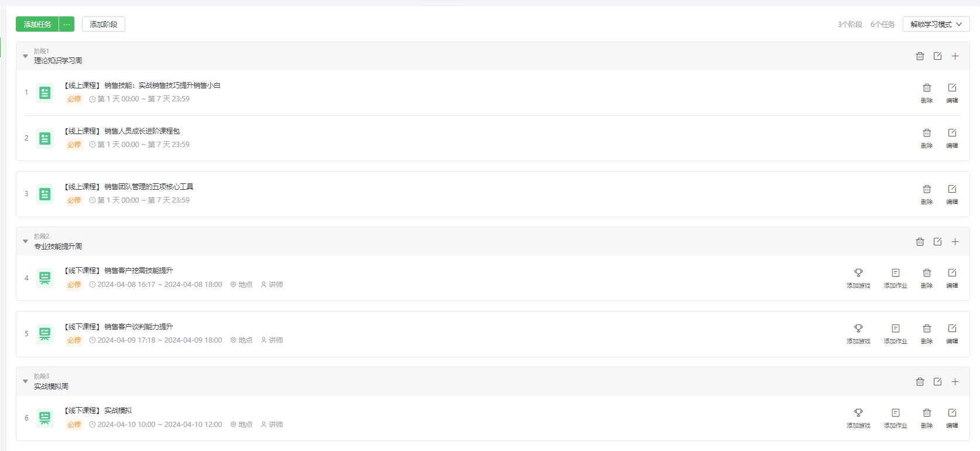Set lecturer for task 6 via 讲师
The image size is (980, 451).
coord(272,425)
